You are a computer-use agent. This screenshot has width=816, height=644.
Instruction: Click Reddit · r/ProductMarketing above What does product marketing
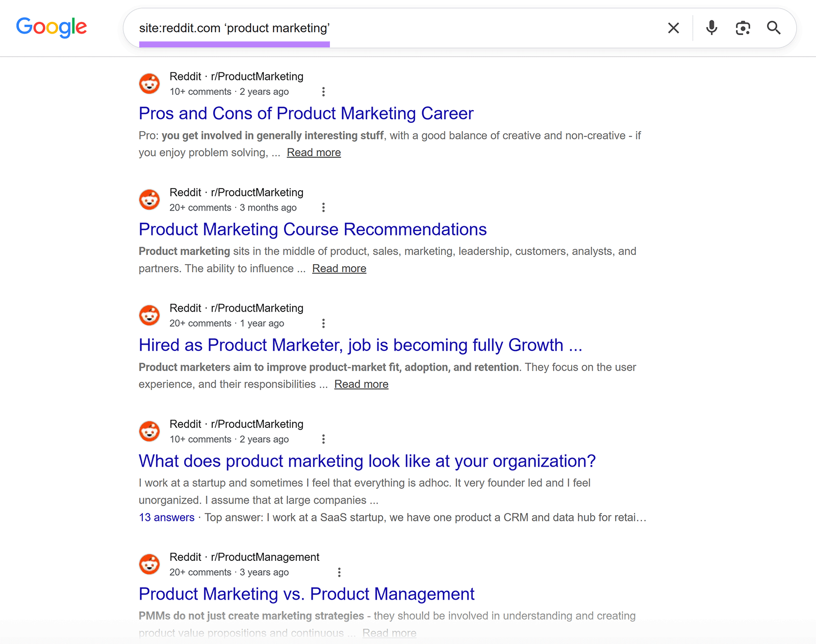coord(236,424)
